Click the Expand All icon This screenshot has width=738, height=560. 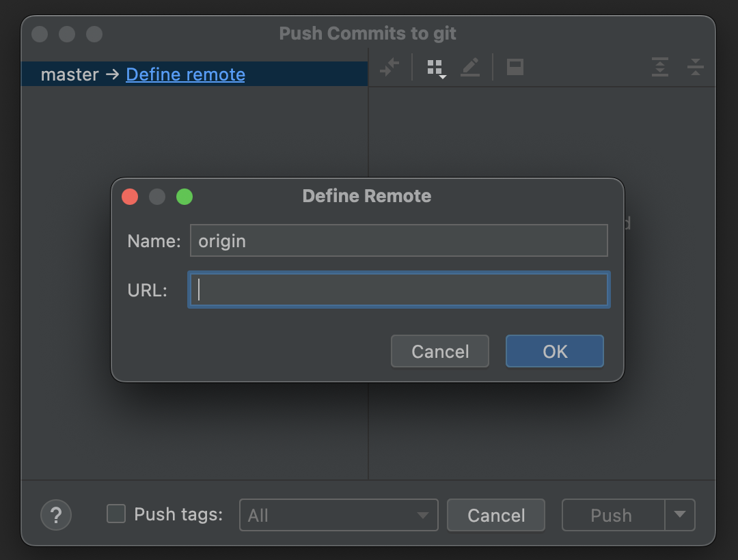(x=659, y=67)
